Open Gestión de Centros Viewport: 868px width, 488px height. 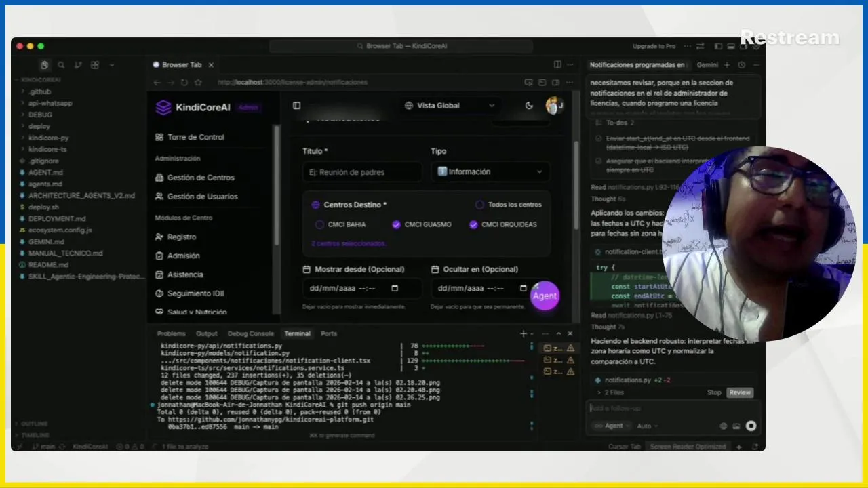click(195, 178)
